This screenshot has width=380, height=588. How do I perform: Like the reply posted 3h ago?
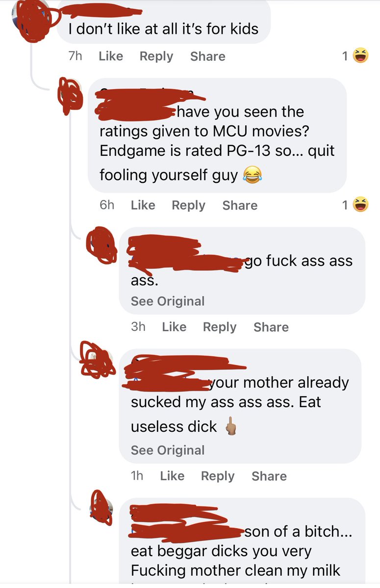point(174,327)
